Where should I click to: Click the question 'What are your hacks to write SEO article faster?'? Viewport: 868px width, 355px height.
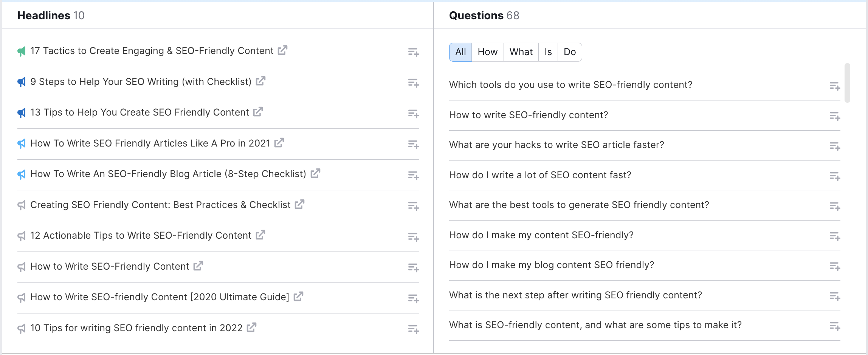tap(556, 145)
